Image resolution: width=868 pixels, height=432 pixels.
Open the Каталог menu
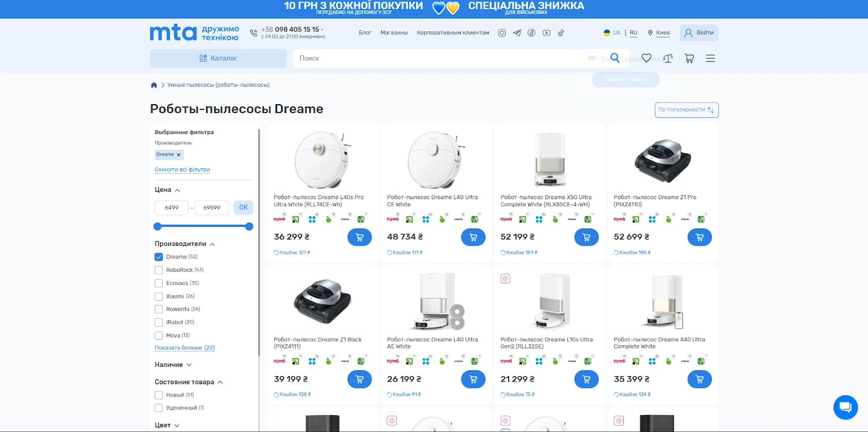[218, 58]
